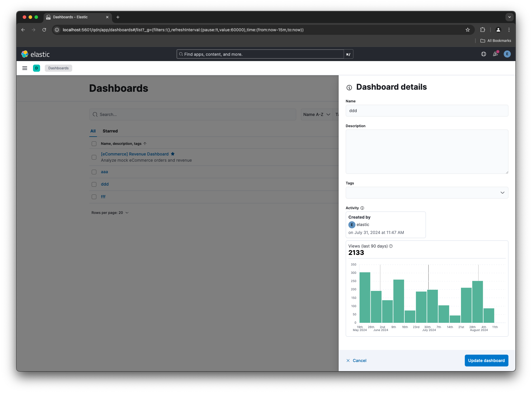Open the user avatar E menu
Image resolution: width=532 pixels, height=393 pixels.
point(507,54)
